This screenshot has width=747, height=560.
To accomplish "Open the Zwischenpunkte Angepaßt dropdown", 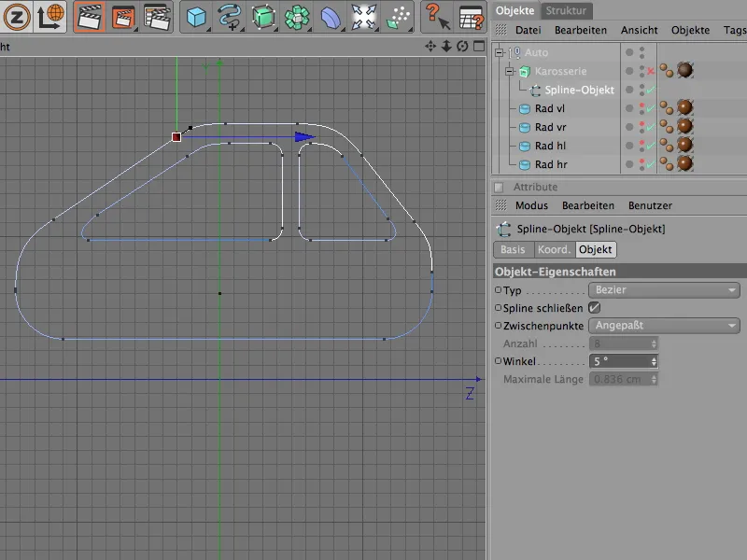I will 664,326.
